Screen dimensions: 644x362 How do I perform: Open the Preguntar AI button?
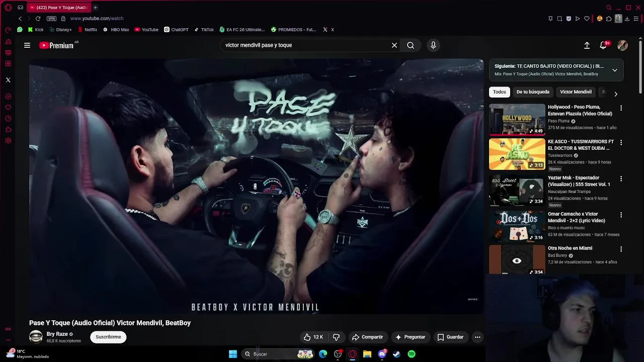[x=411, y=337]
